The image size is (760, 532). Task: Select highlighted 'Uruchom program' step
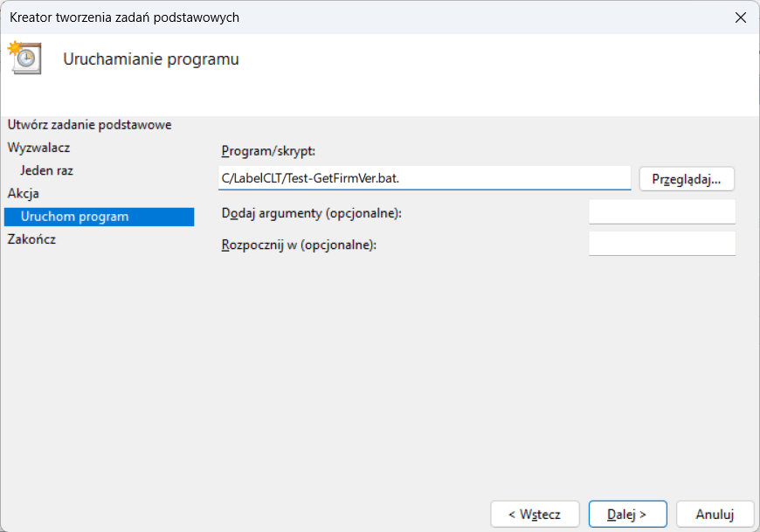(74, 217)
